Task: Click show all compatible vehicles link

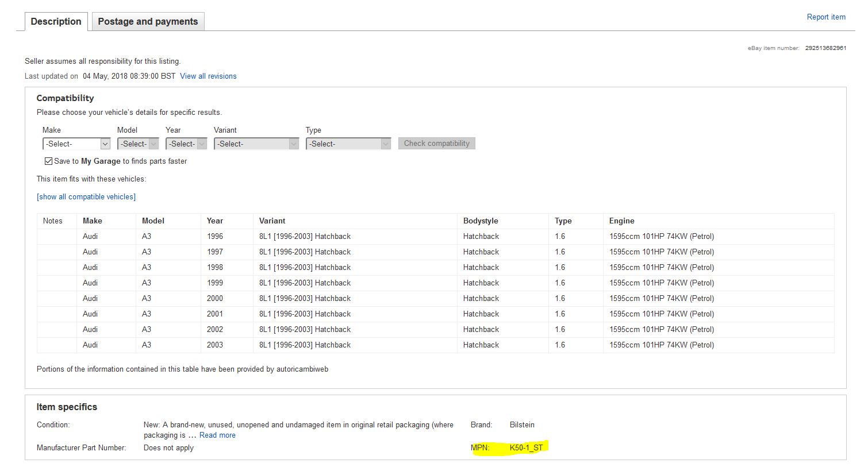Action: [x=86, y=196]
